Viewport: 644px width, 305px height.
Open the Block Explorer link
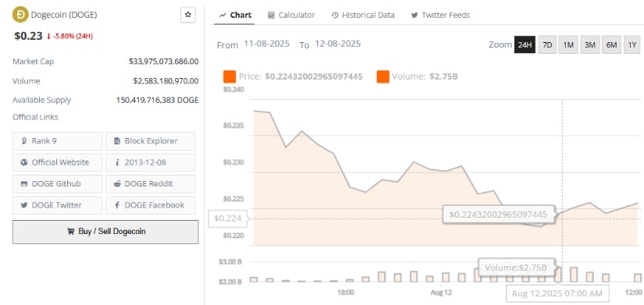151,141
